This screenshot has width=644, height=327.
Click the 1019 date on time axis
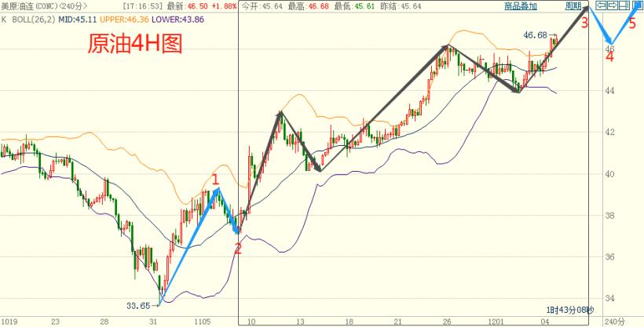pyautogui.click(x=9, y=322)
